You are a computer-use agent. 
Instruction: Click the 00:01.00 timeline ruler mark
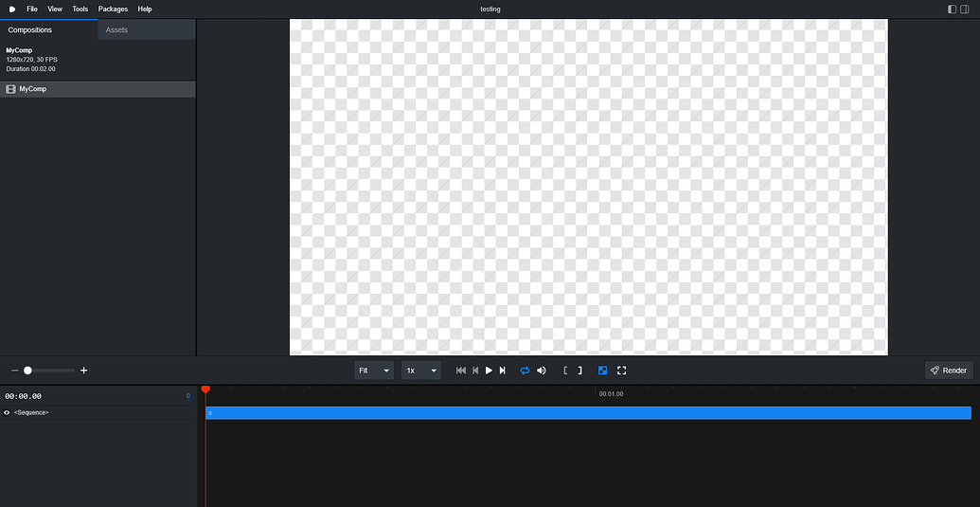(x=611, y=394)
